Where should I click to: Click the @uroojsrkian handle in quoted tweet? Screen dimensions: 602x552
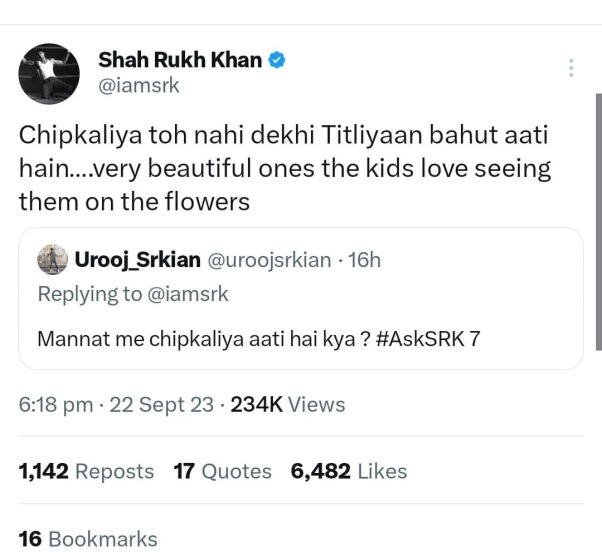[268, 260]
